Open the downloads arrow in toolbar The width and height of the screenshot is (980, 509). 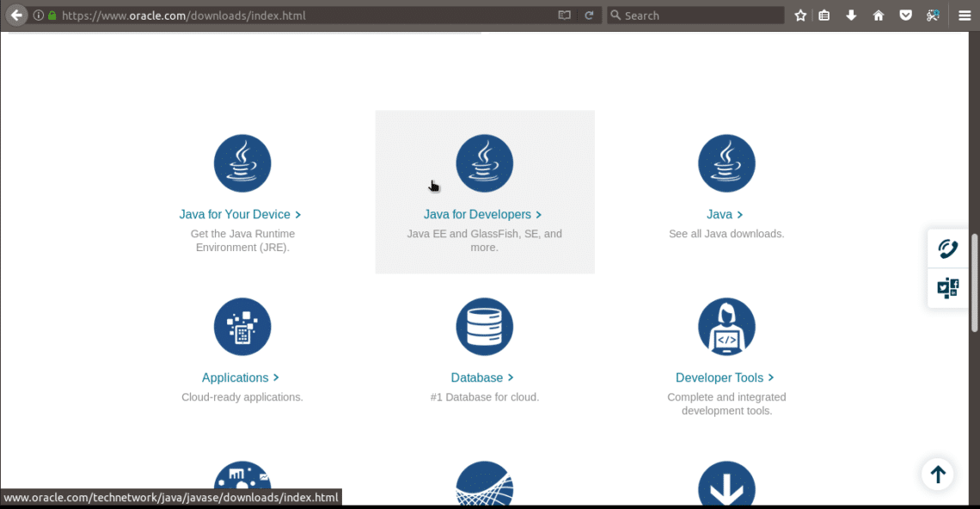851,15
